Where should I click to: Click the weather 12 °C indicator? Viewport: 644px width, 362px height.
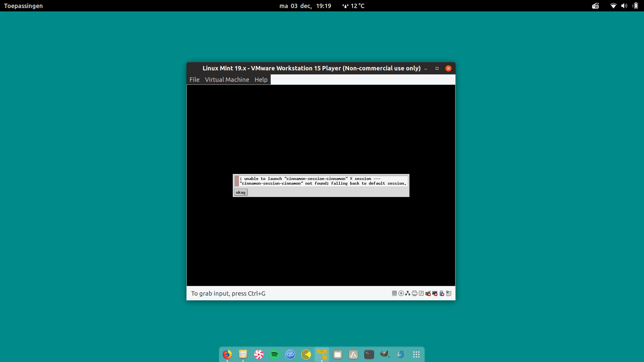(x=353, y=6)
